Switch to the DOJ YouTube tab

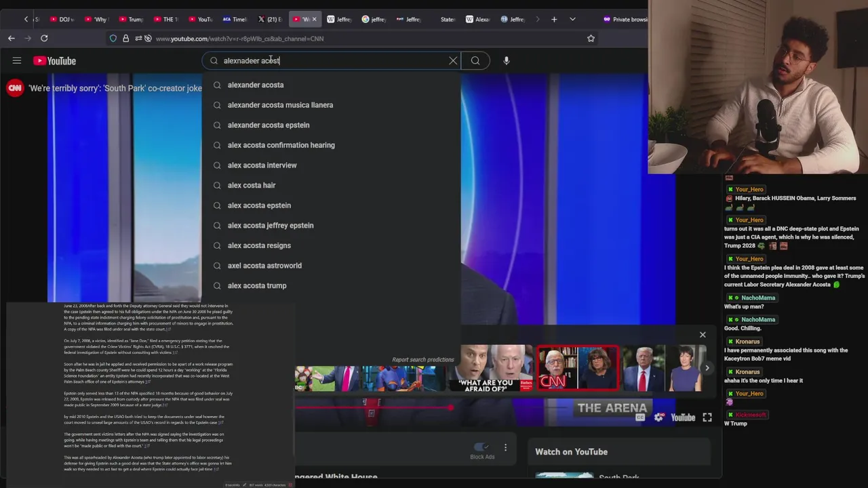(62, 19)
